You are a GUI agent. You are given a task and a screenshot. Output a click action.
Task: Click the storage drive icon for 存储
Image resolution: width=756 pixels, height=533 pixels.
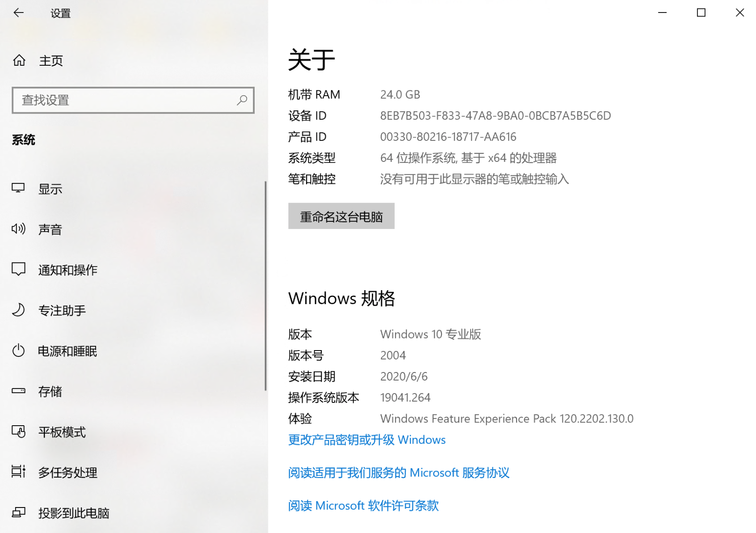(18, 391)
